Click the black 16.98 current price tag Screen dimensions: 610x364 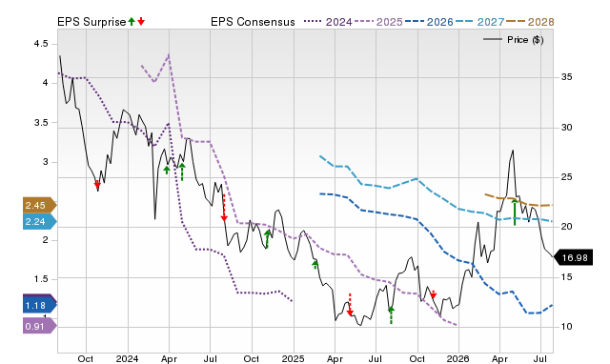click(573, 257)
